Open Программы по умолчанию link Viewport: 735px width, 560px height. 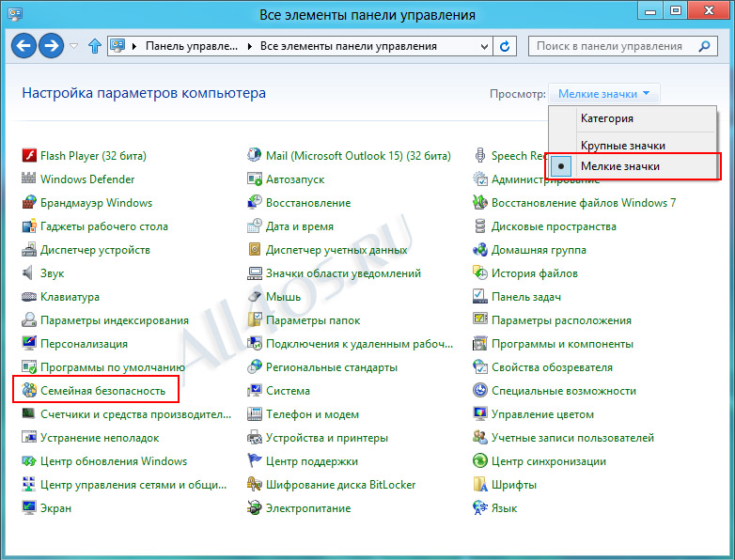tap(113, 367)
